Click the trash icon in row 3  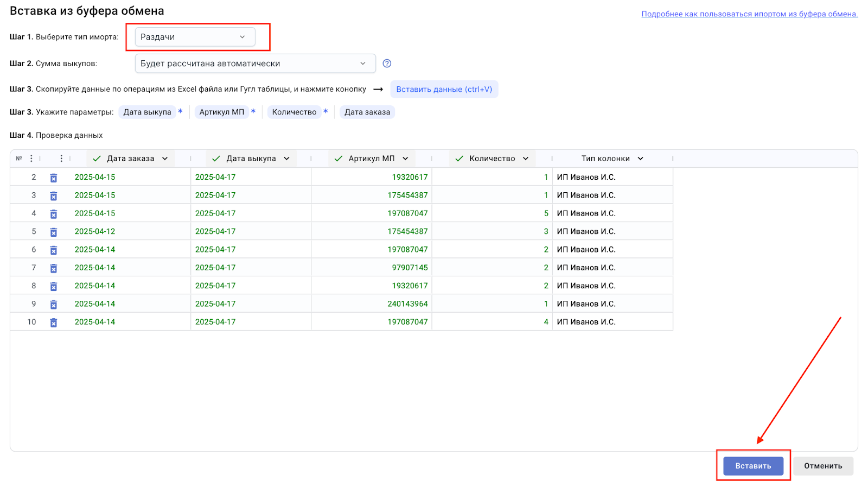tap(54, 195)
